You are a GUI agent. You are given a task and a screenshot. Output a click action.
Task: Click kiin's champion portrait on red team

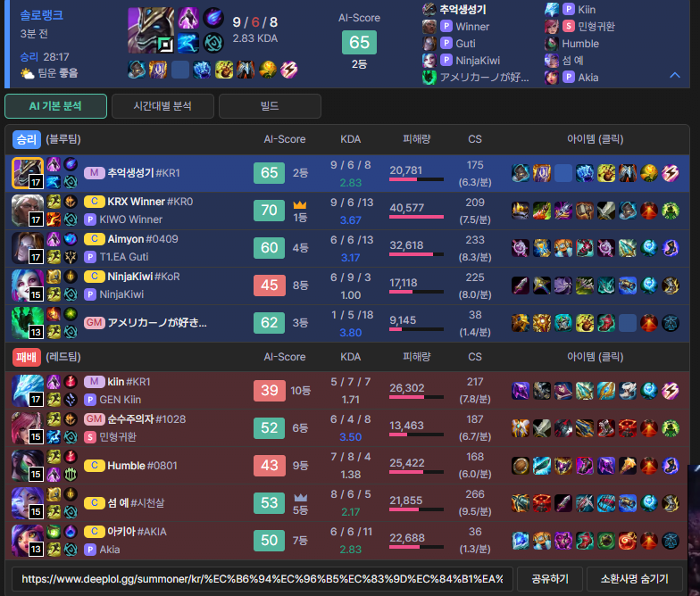(x=27, y=391)
